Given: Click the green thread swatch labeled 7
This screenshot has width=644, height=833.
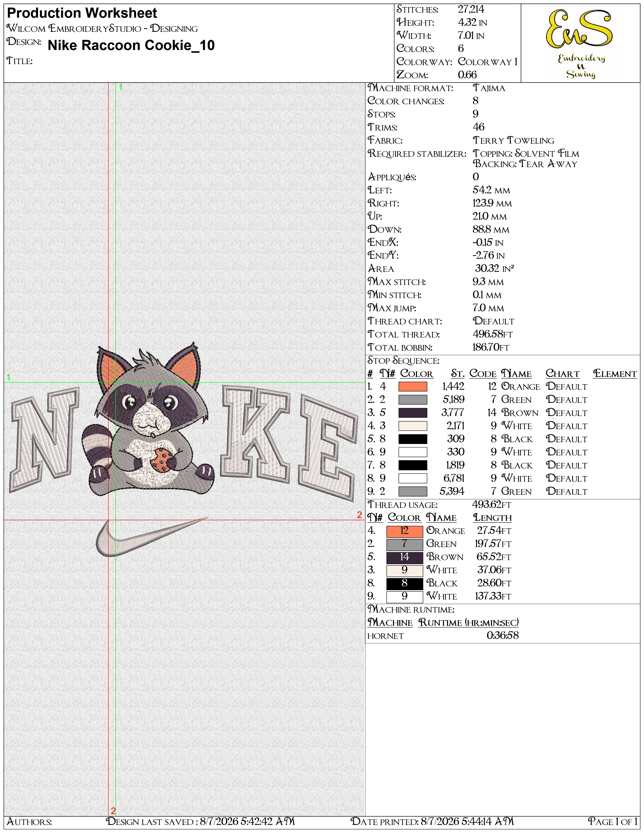Looking at the screenshot, I should [404, 544].
